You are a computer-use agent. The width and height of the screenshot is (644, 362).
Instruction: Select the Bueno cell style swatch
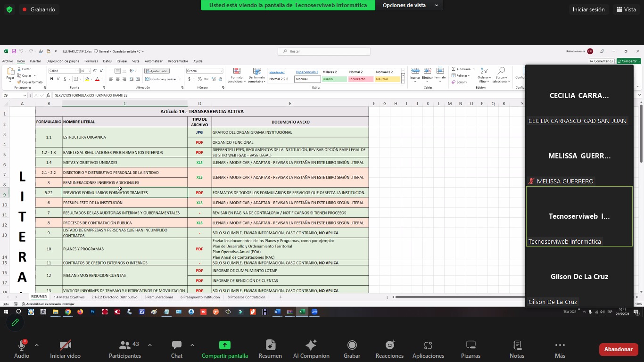334,79
